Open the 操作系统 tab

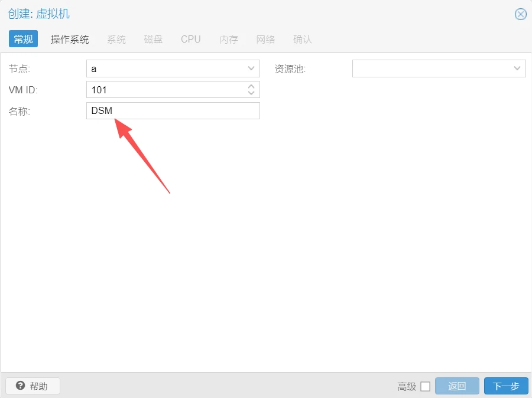point(70,39)
